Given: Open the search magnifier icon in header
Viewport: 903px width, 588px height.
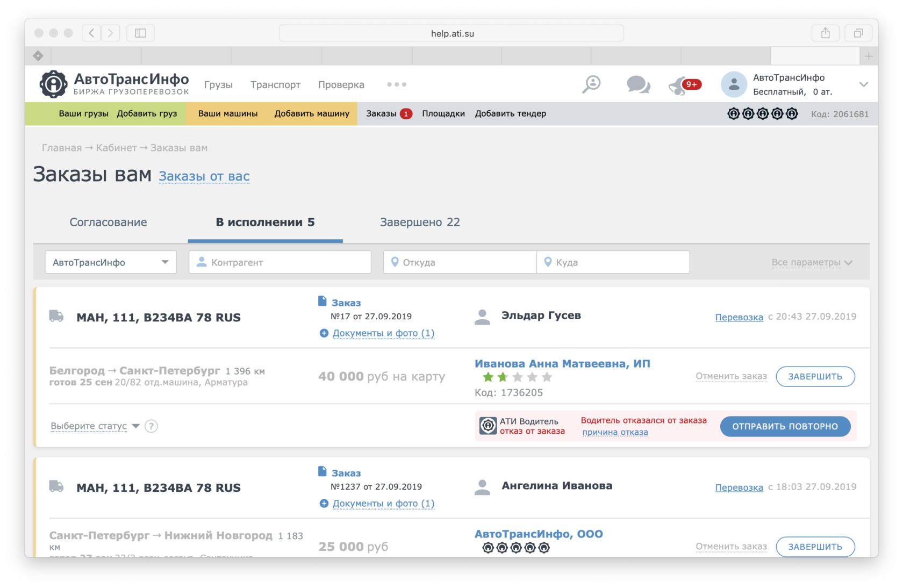Looking at the screenshot, I should tap(591, 84).
